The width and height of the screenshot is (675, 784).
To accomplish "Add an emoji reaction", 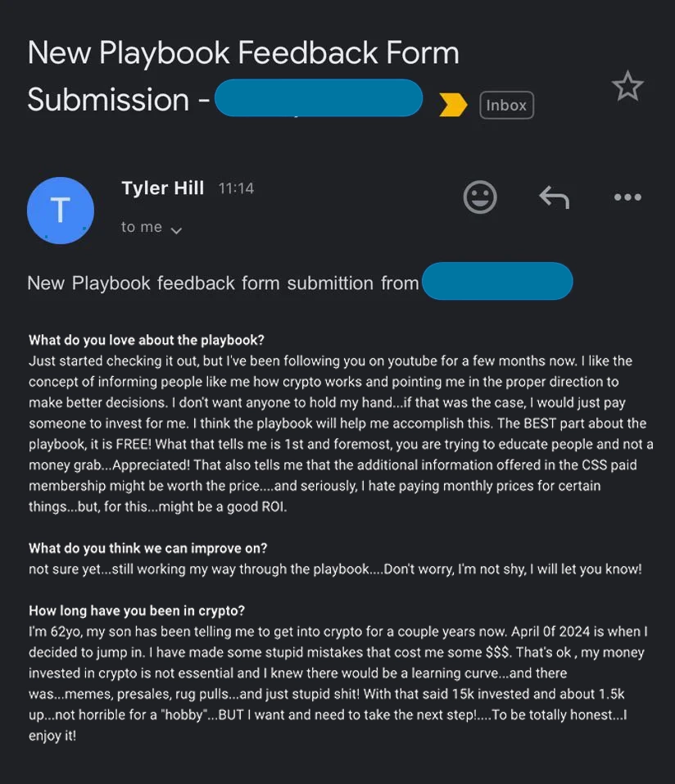I will tap(480, 197).
